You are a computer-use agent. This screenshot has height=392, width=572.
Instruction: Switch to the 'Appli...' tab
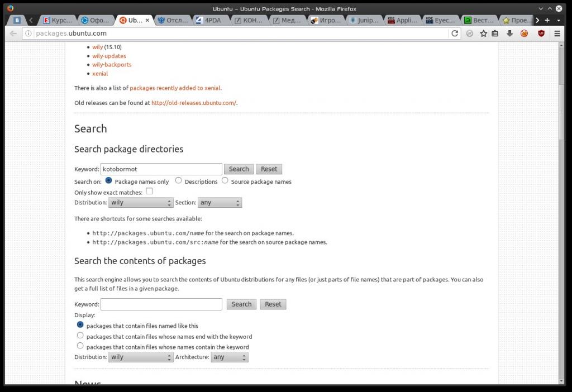coord(403,21)
